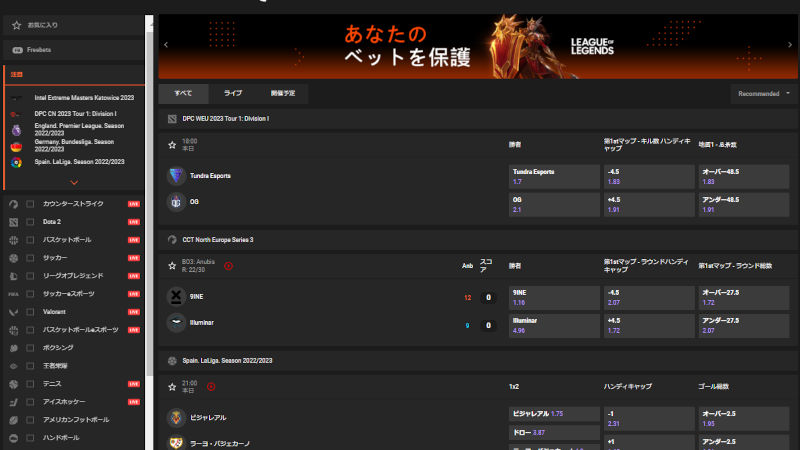This screenshot has height=450, width=800.
Task: Enable the テニス checkbox in sidebar
Action: (x=31, y=383)
